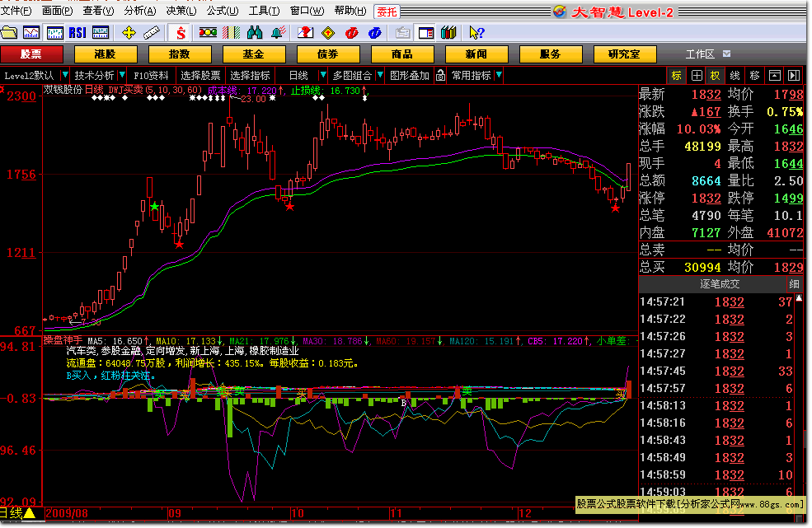Image resolution: width=812 pixels, height=528 pixels.
Task: Click the skip-to-end arrow icon
Action: click(794, 76)
